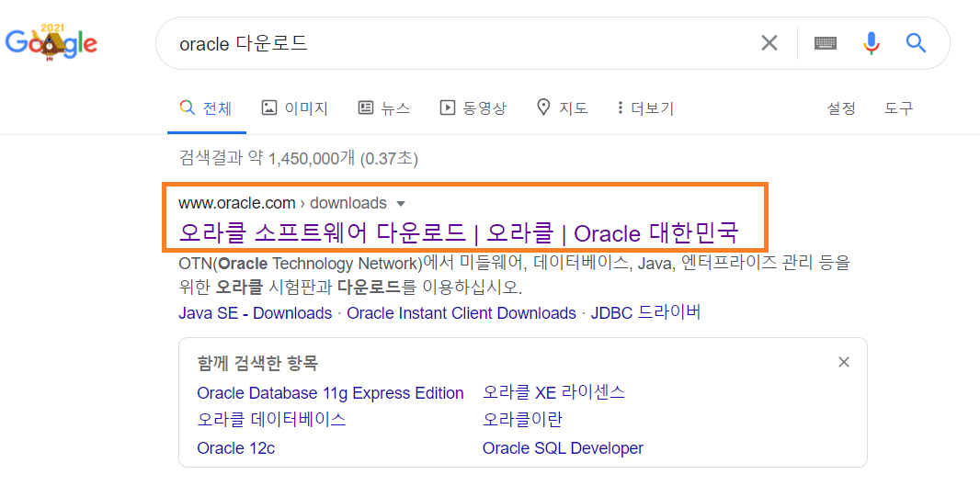This screenshot has height=497, width=980.
Task: Start voice search with microphone icon
Action: [872, 43]
